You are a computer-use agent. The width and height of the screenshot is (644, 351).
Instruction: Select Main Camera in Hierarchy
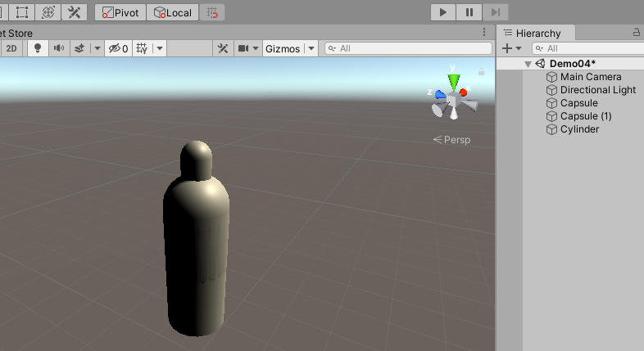[591, 77]
